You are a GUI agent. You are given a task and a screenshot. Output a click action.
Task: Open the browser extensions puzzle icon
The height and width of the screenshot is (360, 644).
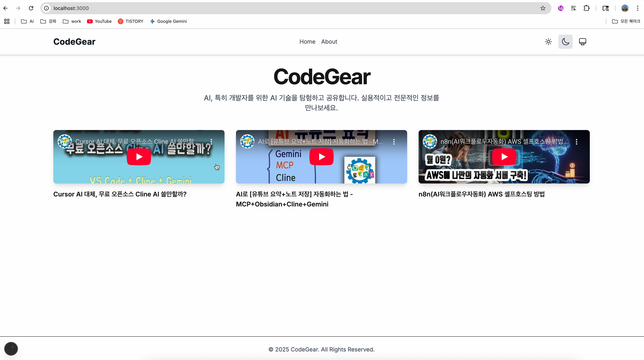click(587, 8)
